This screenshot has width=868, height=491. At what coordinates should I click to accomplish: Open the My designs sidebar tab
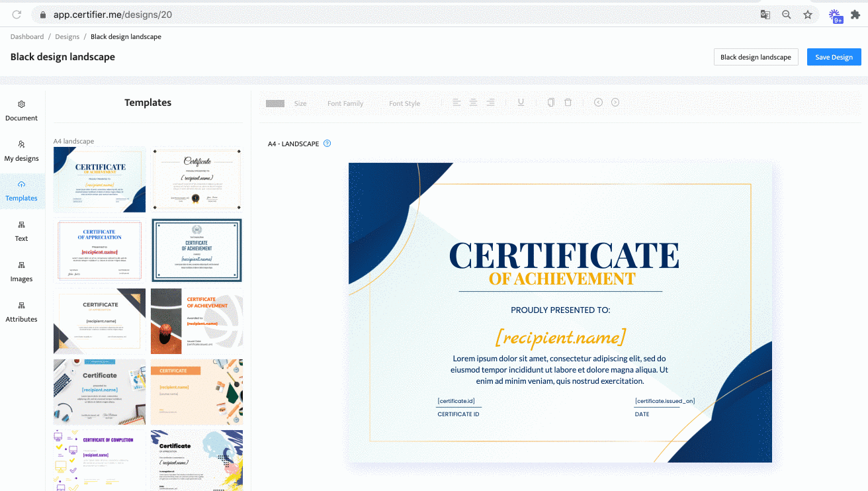(x=22, y=152)
